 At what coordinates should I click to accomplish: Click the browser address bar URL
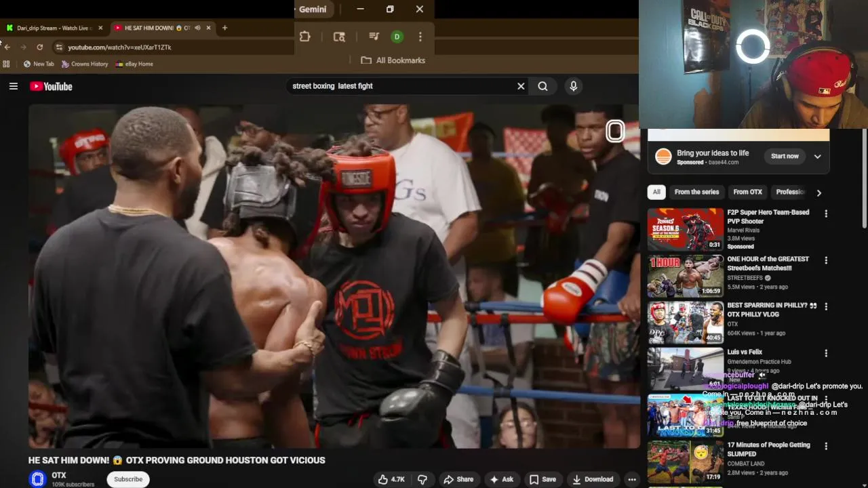click(119, 47)
